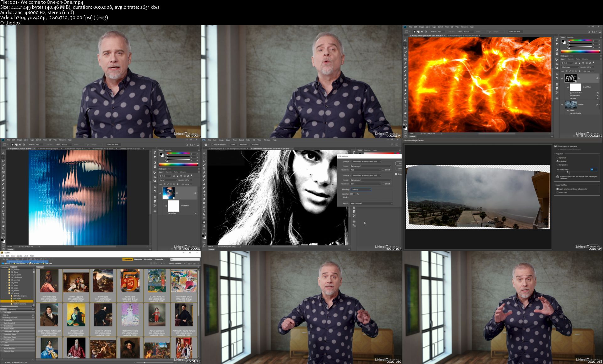Toggle the Color Overlay effect eye icon

click(x=571, y=113)
